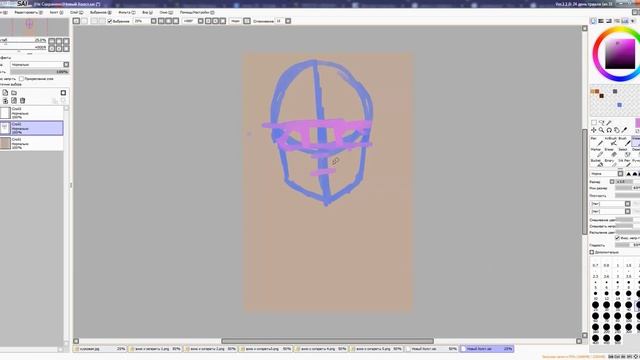Open the Вид menu
This screenshot has width=640, height=360.
[x=147, y=13]
